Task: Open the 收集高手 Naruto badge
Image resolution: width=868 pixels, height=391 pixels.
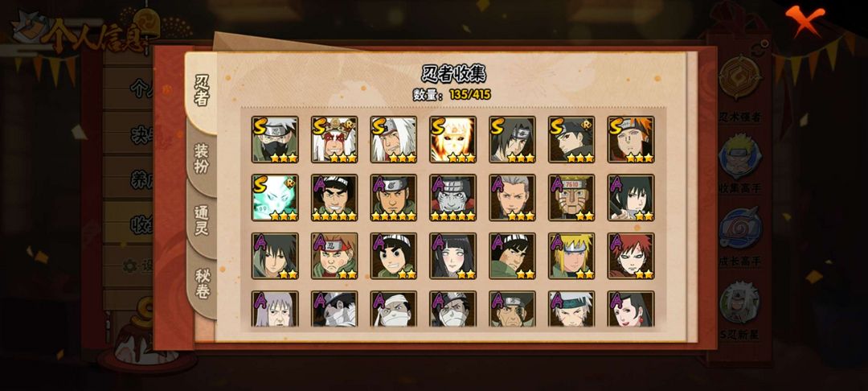Action: (740, 156)
